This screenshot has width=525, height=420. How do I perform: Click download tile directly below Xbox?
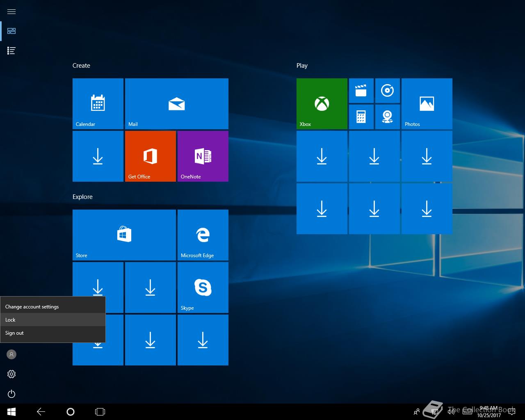pos(322,156)
